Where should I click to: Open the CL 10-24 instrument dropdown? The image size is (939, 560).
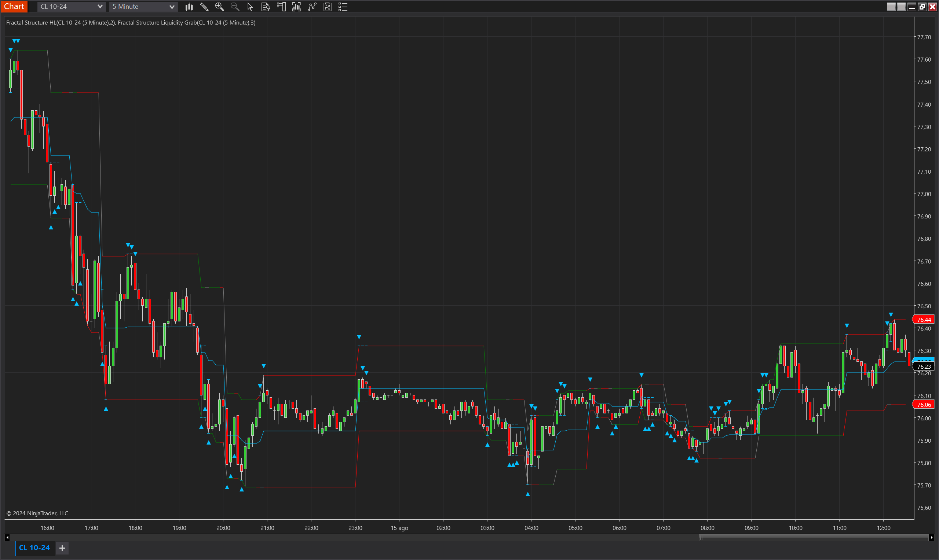(71, 7)
